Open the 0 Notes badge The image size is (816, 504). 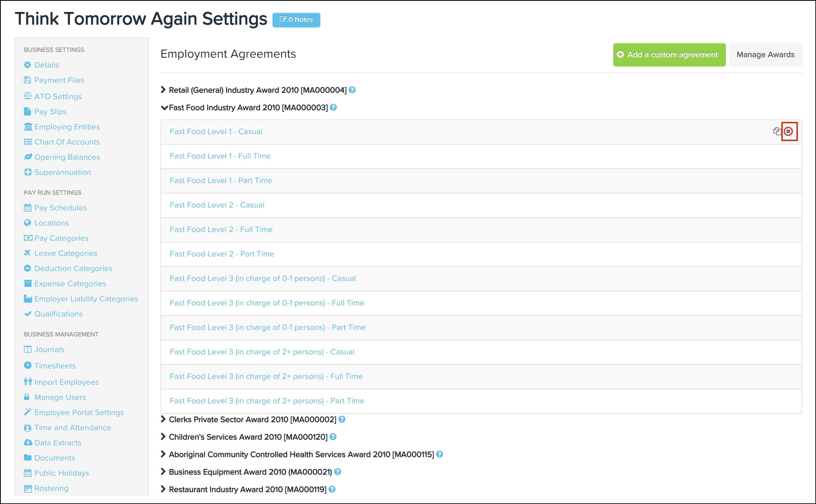pos(296,20)
